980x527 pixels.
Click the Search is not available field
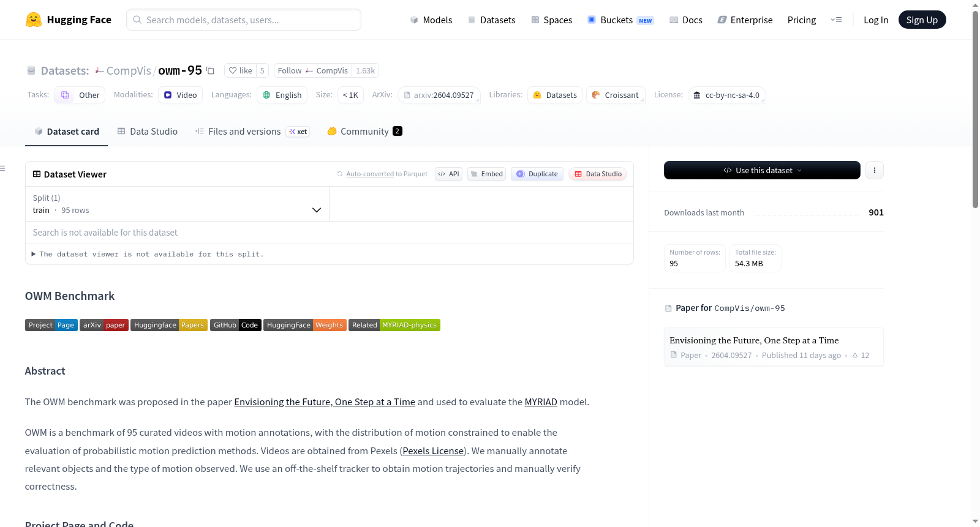point(330,233)
